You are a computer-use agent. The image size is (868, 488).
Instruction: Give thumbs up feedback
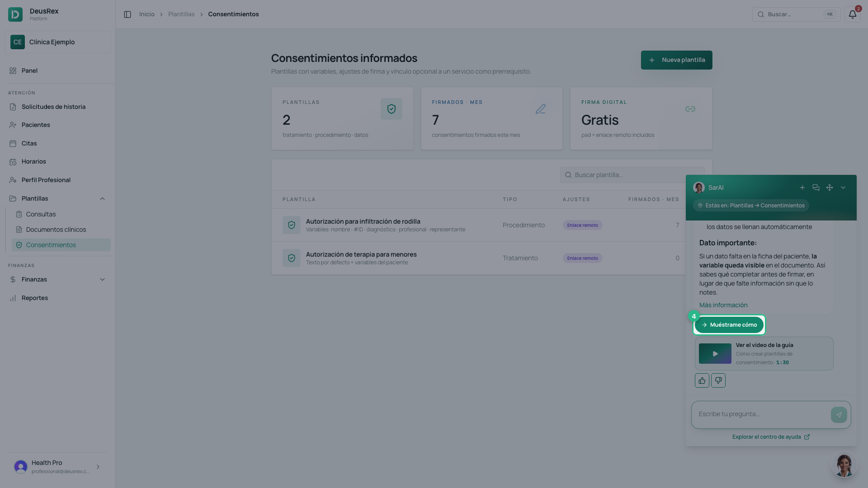pos(702,380)
